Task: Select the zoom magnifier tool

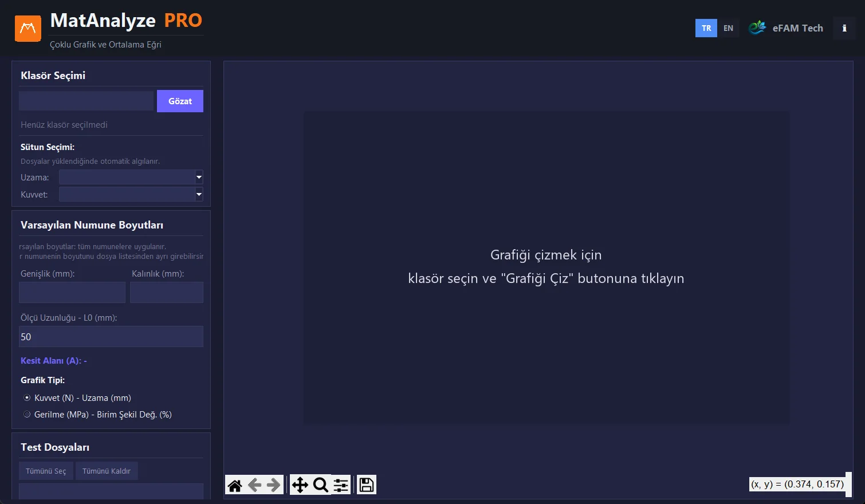Action: 320,485
